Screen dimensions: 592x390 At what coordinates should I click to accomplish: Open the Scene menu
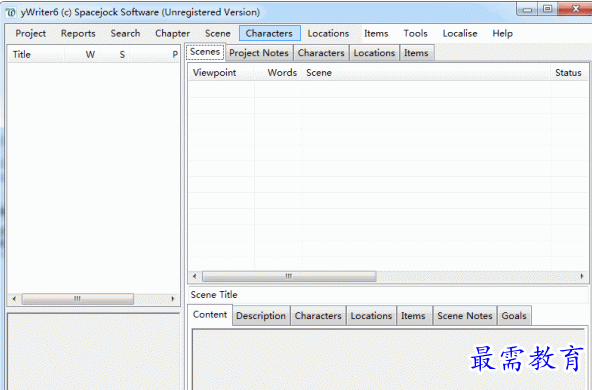(x=218, y=33)
